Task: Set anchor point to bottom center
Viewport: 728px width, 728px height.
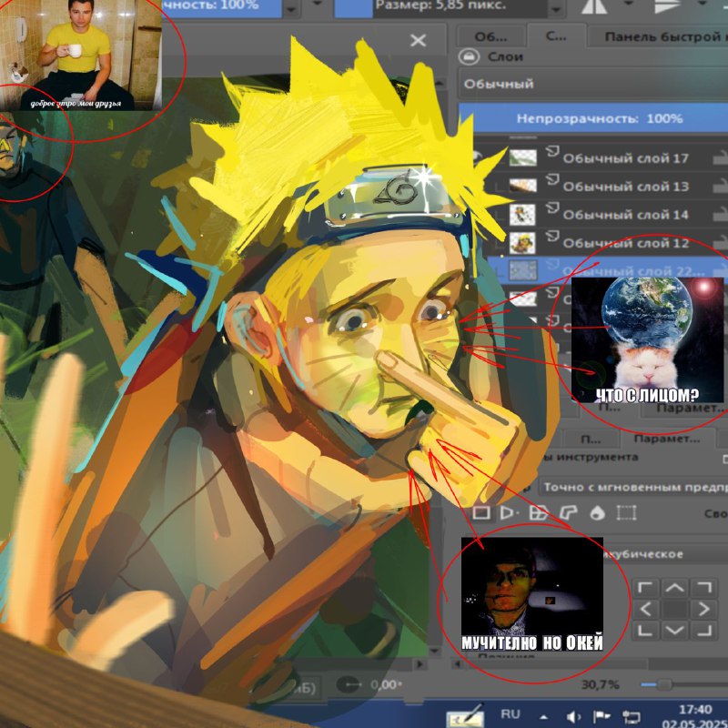Action: click(674, 630)
